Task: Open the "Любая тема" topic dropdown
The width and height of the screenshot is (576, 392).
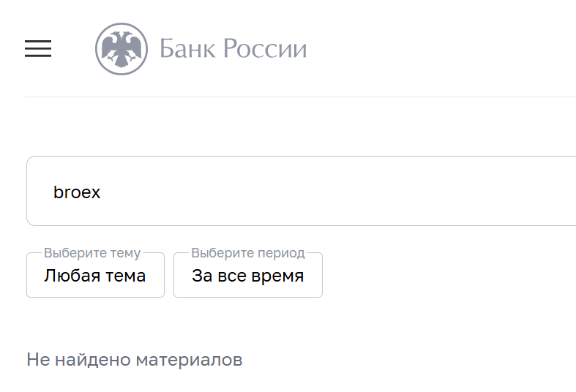Action: [x=95, y=276]
